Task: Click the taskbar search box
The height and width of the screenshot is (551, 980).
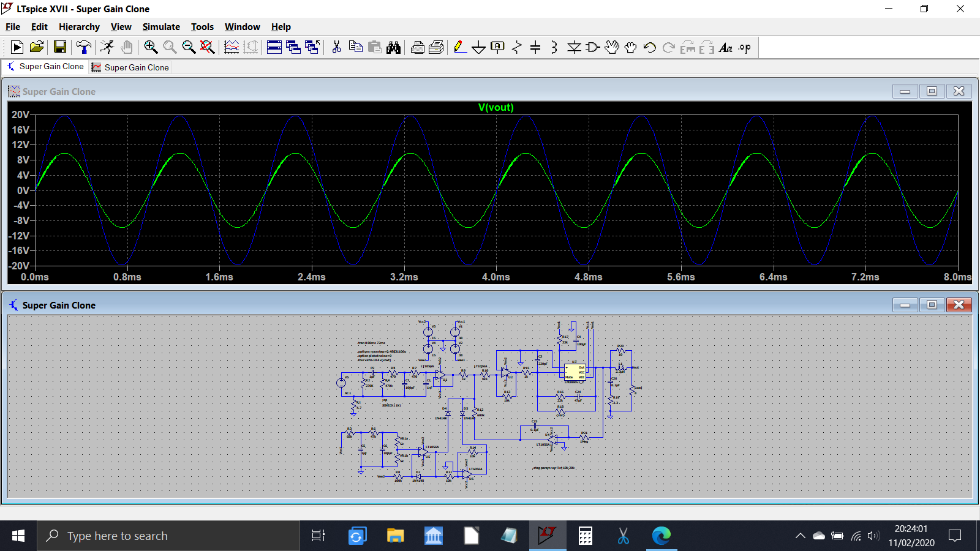Action: pos(168,536)
